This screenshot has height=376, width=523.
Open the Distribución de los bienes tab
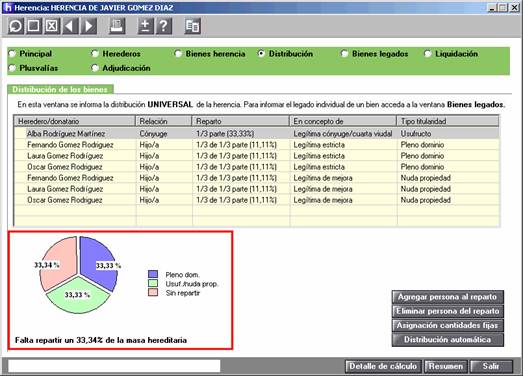coord(60,89)
